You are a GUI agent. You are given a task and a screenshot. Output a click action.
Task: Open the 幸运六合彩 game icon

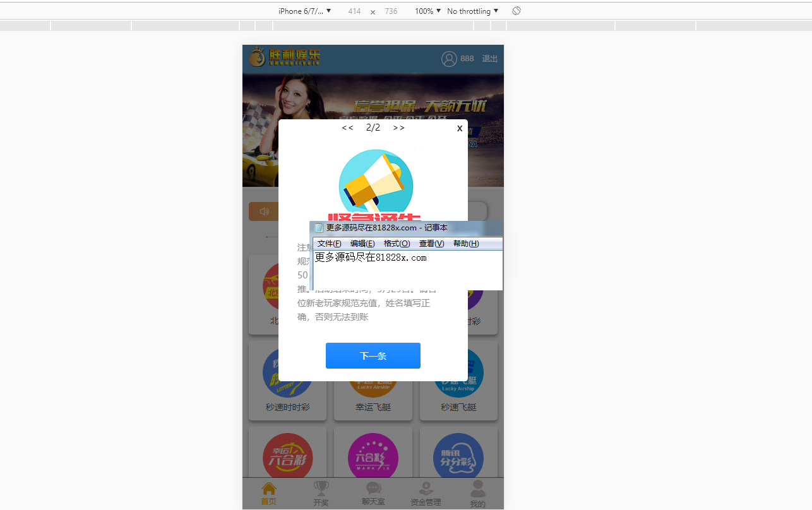pyautogui.click(x=287, y=457)
